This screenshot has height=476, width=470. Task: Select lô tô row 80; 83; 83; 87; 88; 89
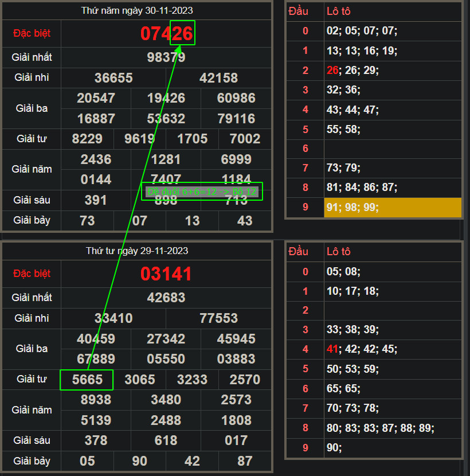380,428
